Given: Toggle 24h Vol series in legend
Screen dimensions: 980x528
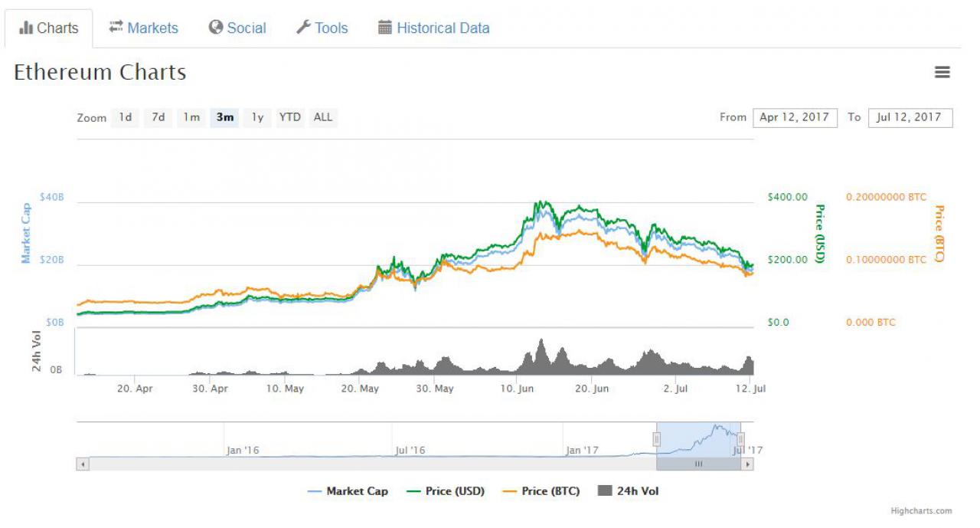Looking at the screenshot, I should tap(628, 491).
